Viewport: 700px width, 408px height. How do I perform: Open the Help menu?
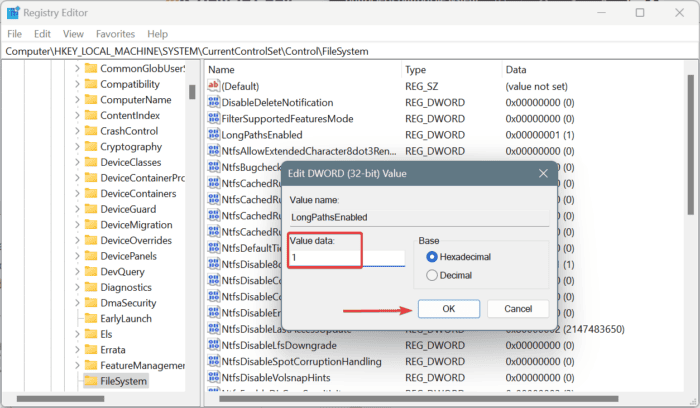[x=157, y=34]
